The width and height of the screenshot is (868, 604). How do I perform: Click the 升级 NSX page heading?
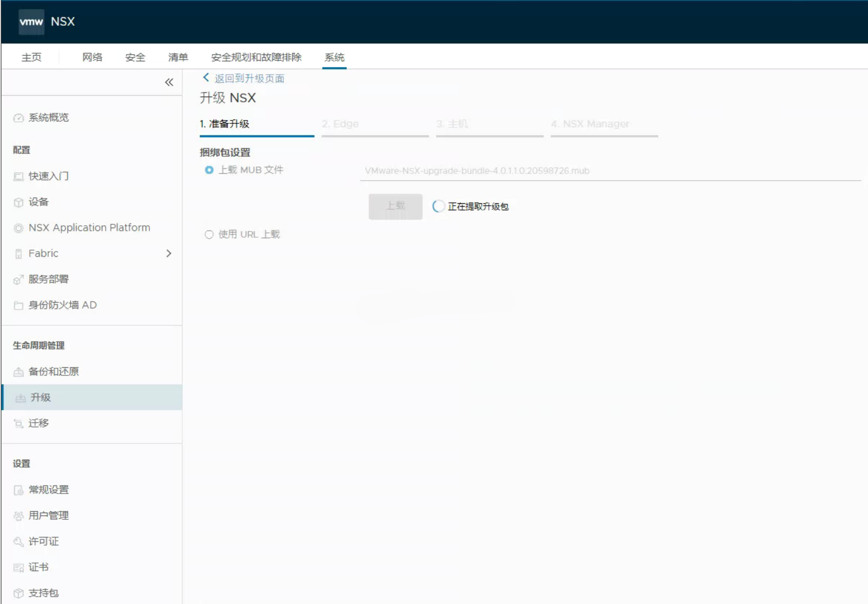[228, 98]
